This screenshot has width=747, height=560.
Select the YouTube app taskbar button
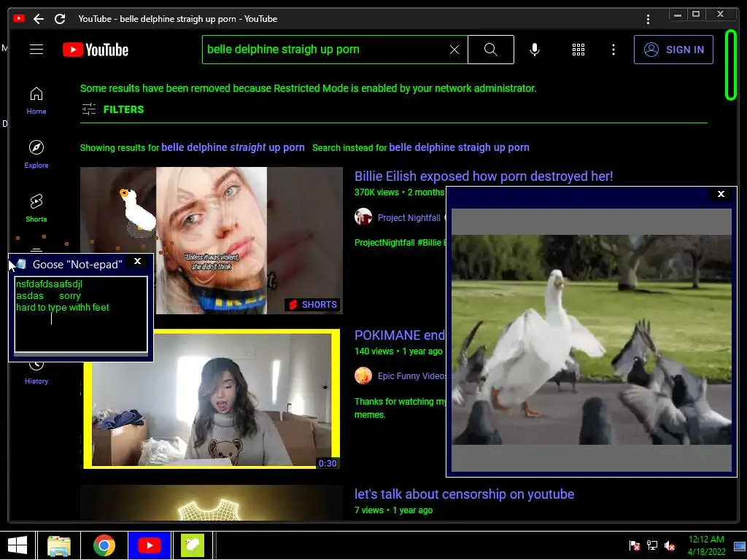click(x=149, y=545)
